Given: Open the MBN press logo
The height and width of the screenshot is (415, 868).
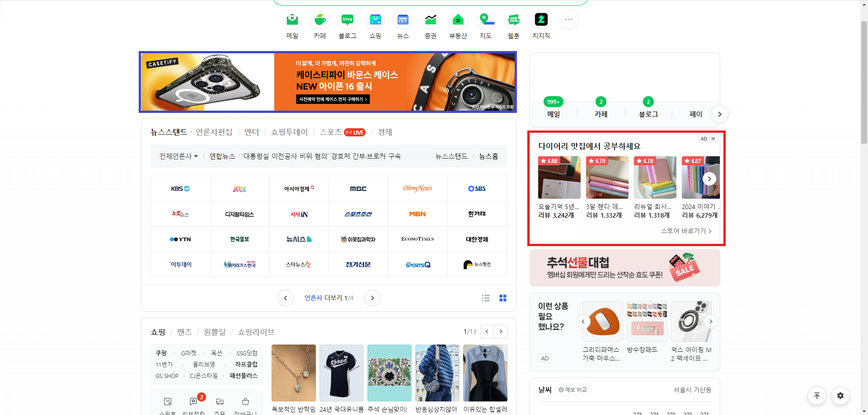Looking at the screenshot, I should (418, 214).
